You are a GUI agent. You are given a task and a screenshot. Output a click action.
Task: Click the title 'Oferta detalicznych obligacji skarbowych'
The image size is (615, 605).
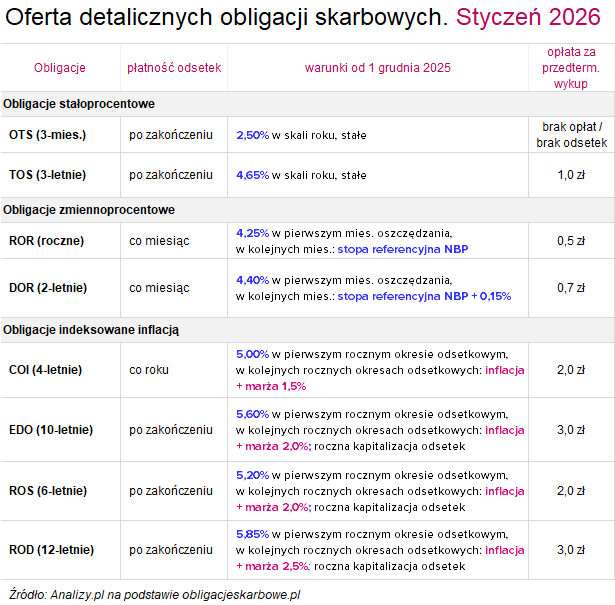point(226,17)
